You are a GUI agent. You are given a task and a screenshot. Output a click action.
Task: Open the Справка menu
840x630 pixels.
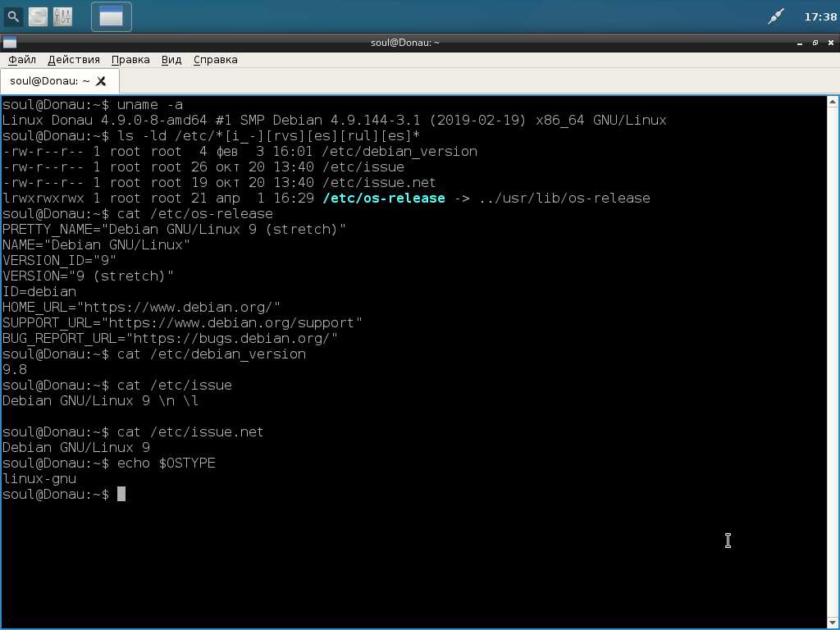click(216, 59)
